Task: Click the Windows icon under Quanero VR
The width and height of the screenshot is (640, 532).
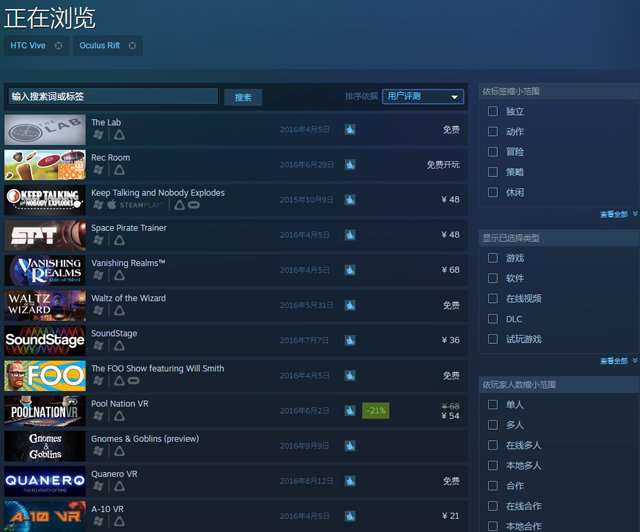Action: tap(98, 486)
